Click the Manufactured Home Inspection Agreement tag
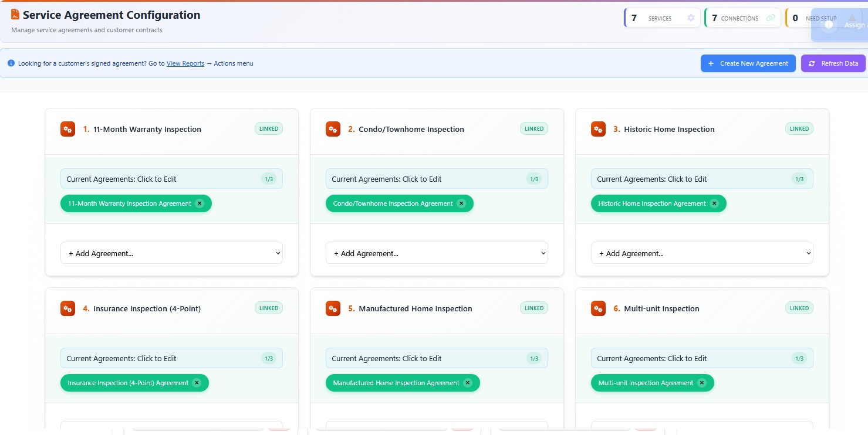The image size is (868, 435). tap(396, 383)
